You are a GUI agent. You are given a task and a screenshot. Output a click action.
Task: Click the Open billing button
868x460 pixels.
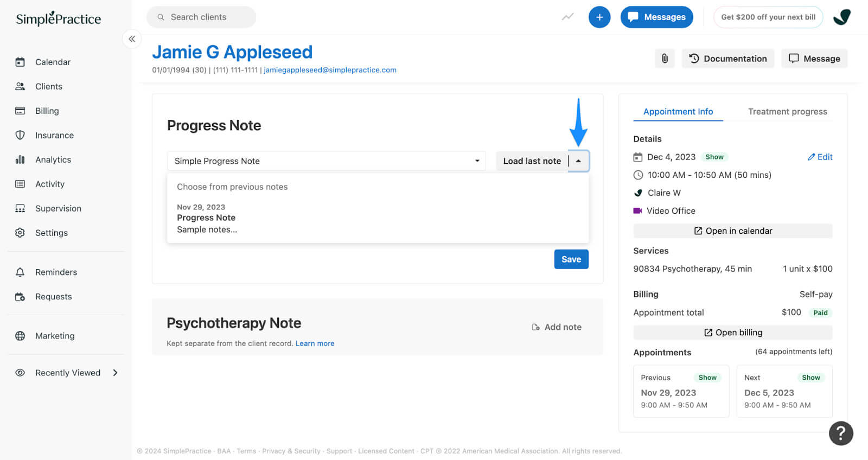(x=733, y=333)
